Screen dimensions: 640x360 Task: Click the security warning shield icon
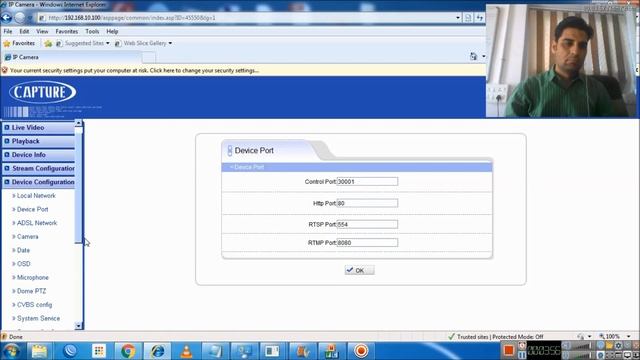4,70
